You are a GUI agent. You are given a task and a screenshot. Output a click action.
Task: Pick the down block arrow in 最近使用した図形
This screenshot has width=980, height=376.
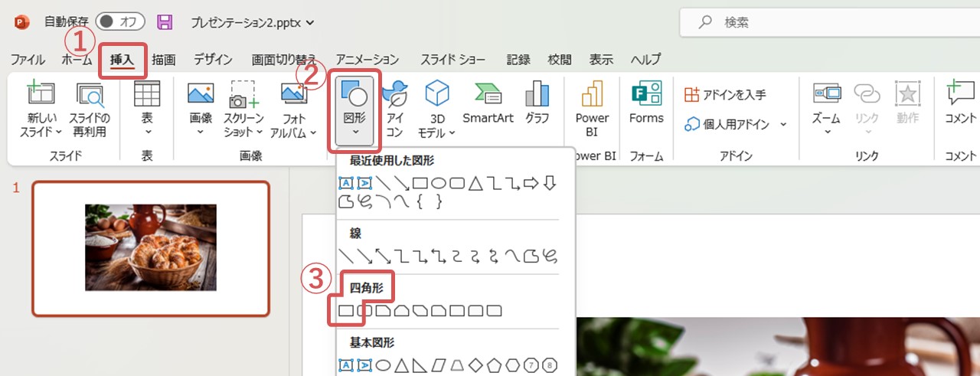[549, 183]
